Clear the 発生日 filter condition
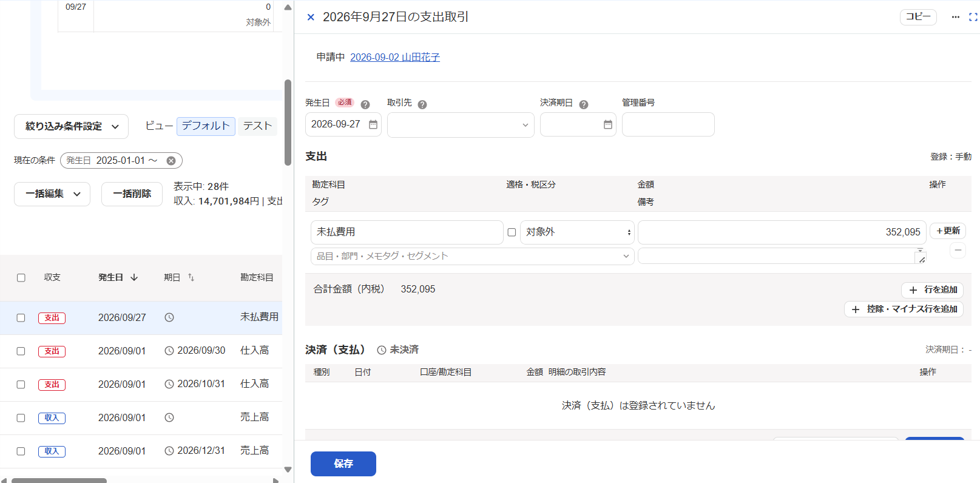 171,161
